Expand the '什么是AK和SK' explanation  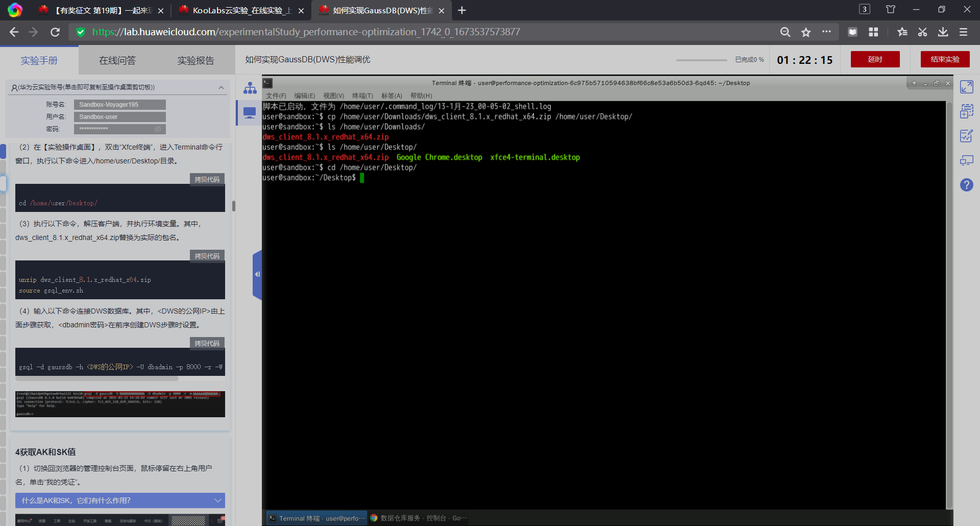coord(120,500)
